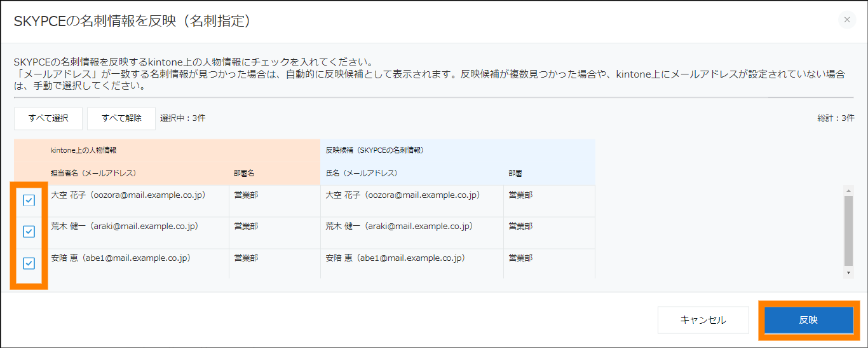Click the table's vertical scrollbar thumb
This screenshot has width=868, height=348.
[848, 230]
